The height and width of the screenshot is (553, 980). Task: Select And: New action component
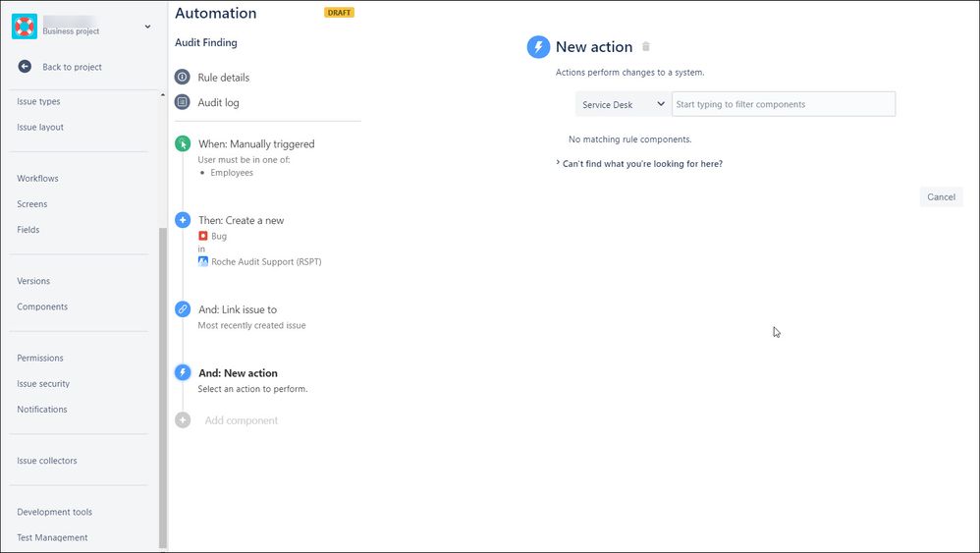point(238,373)
